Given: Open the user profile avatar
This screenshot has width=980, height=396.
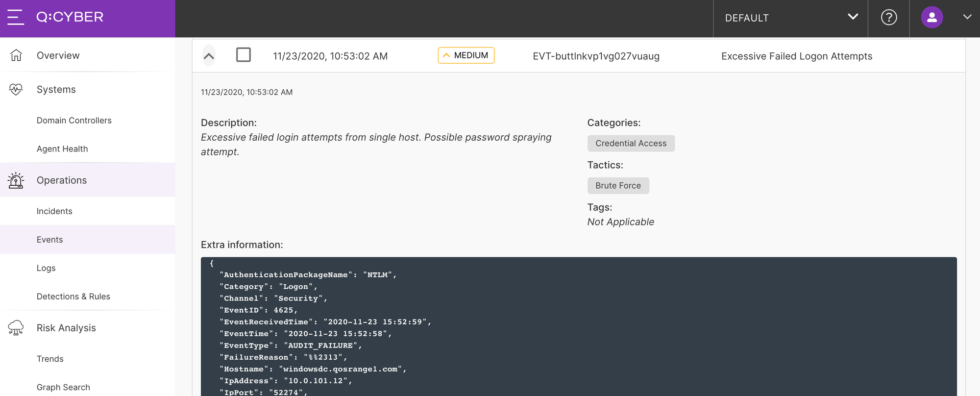Looking at the screenshot, I should (x=932, y=17).
